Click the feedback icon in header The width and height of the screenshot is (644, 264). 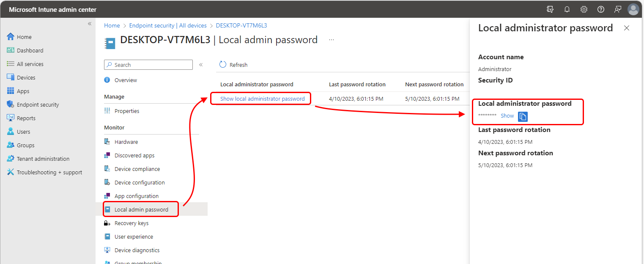pos(618,9)
